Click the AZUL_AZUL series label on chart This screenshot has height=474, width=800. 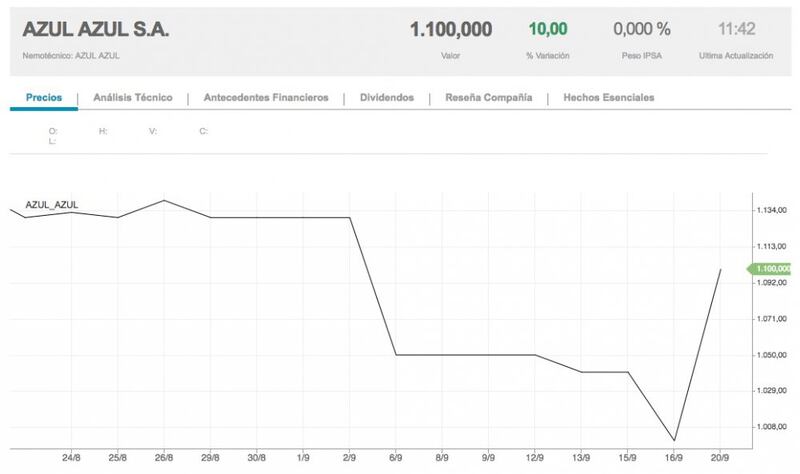(x=52, y=205)
